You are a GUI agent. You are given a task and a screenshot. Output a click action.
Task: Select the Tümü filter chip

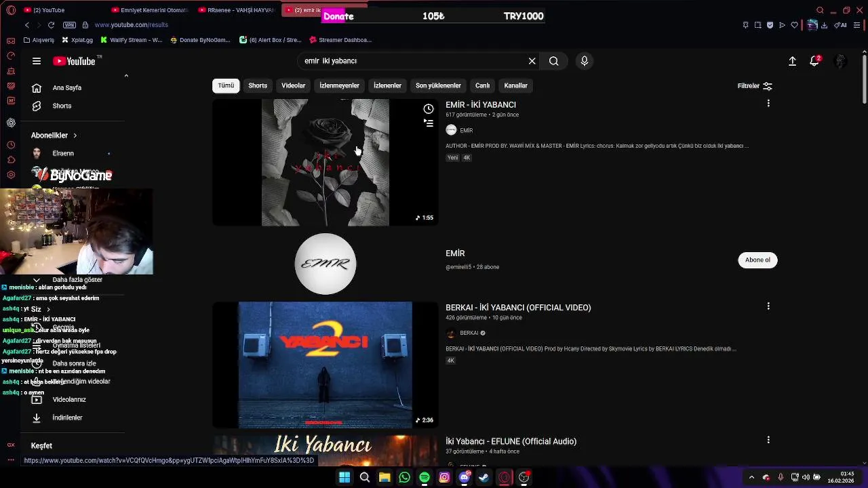(226, 85)
